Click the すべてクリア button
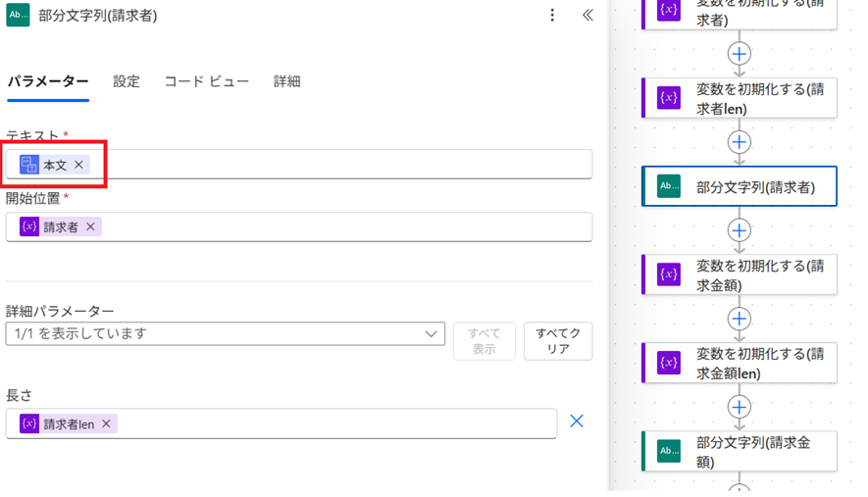Viewport: 868px width, 497px height. pyautogui.click(x=558, y=341)
